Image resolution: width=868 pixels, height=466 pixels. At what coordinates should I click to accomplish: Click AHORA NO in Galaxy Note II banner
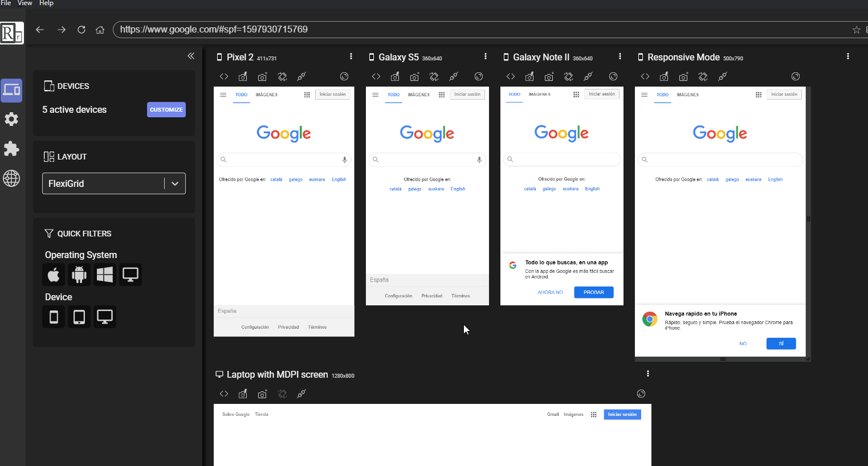tap(551, 292)
